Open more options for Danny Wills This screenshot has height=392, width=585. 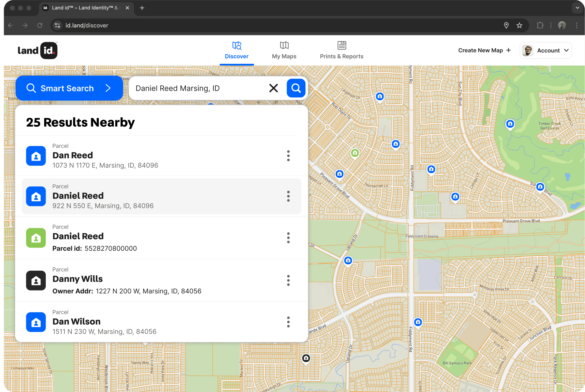point(288,280)
